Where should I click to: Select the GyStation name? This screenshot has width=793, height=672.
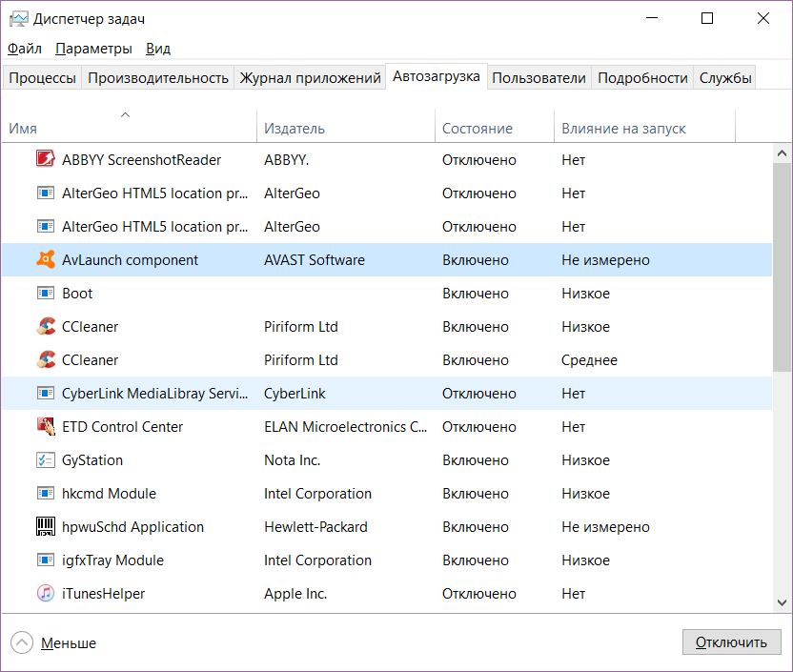click(x=92, y=460)
